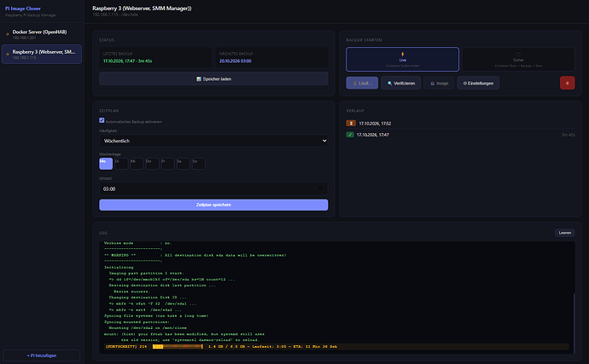The image size is (589, 364).
Task: Click the Verifizieren button
Action: 401,83
